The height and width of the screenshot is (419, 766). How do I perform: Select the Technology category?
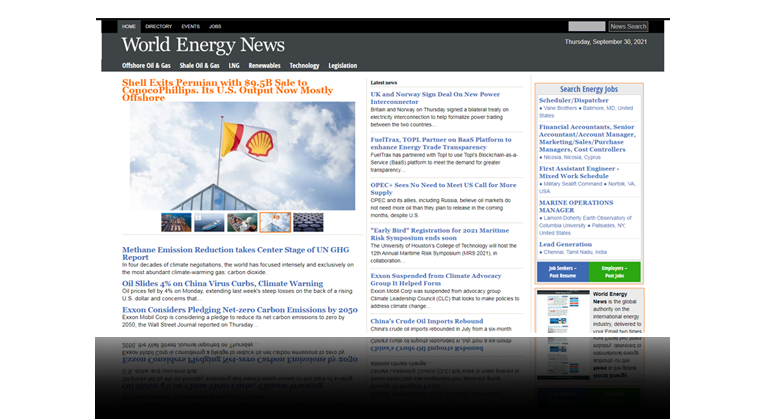point(304,65)
